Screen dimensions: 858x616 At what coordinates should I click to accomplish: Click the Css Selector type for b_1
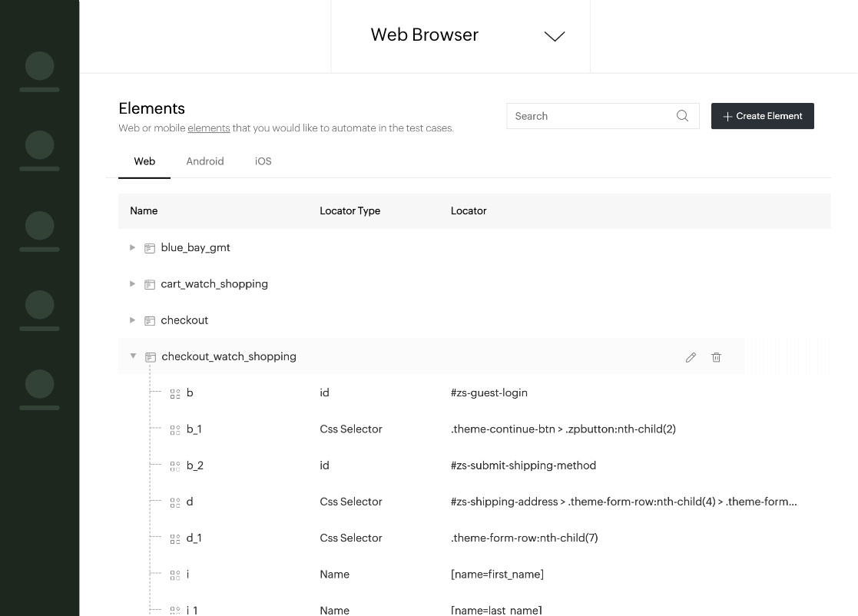point(351,429)
